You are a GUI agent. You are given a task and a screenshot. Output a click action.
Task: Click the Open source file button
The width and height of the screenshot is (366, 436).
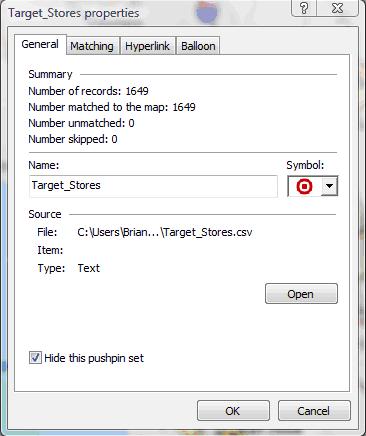301,294
